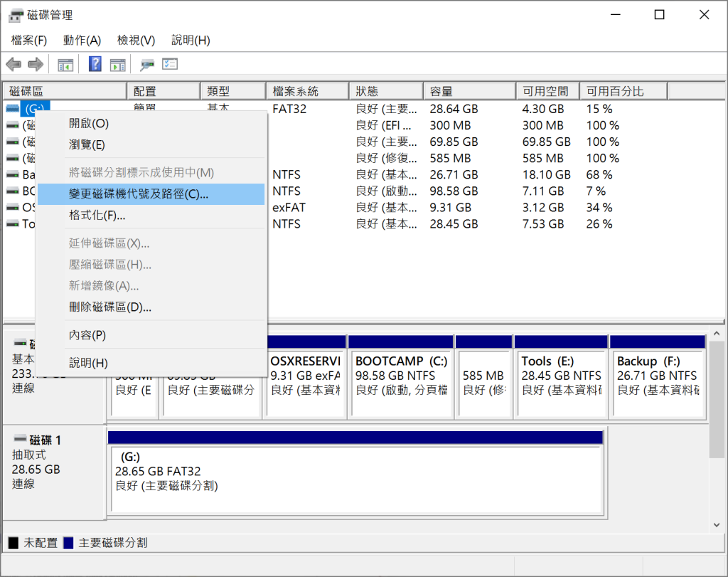Click the 26.71 GB capacity cell
This screenshot has height=577, width=728.
454,175
